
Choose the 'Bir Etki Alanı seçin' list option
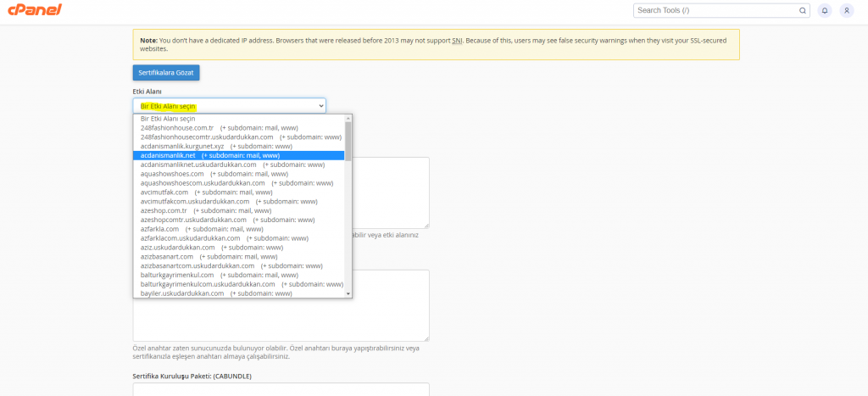[x=238, y=119]
